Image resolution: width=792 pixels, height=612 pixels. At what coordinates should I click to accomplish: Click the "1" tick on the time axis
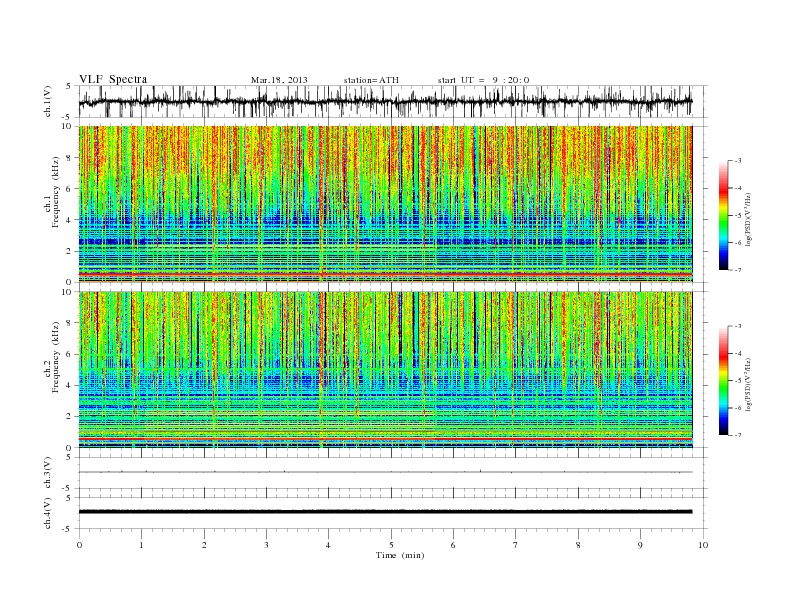pos(141,545)
